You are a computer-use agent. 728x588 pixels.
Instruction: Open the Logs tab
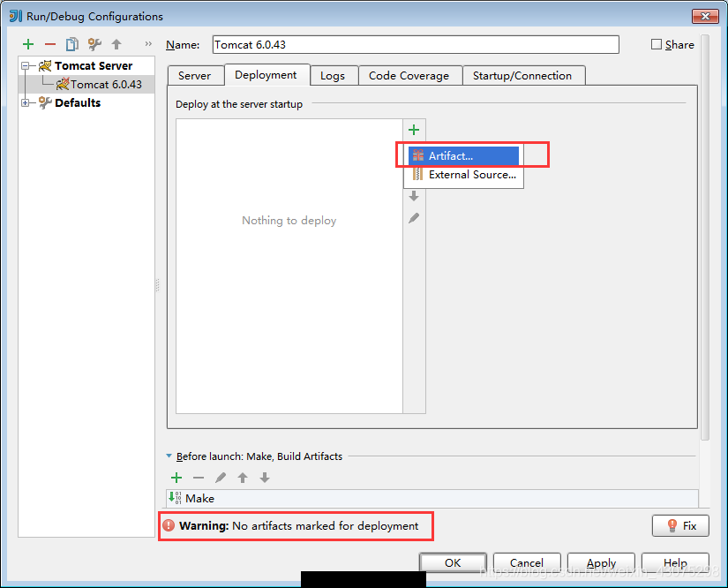333,76
